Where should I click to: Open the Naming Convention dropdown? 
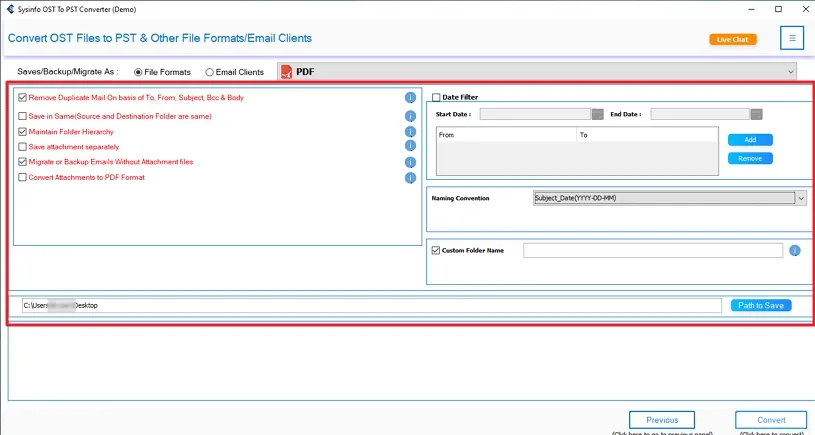[800, 198]
